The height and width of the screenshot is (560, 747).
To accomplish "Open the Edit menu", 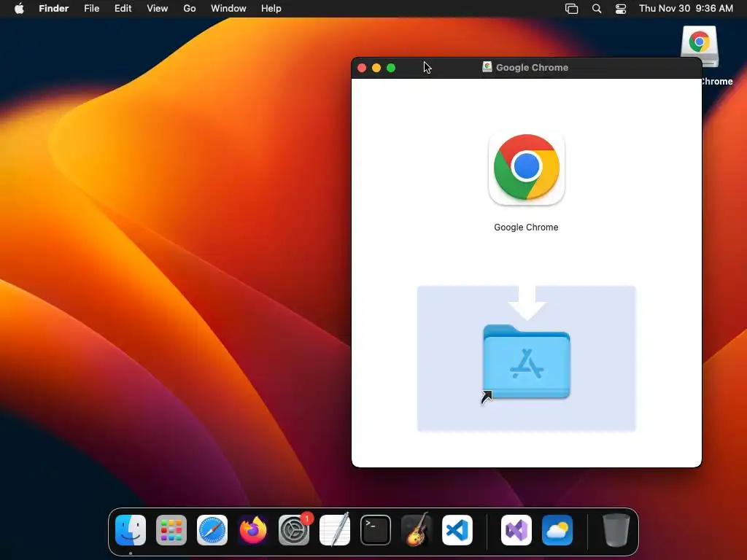I will (x=123, y=9).
